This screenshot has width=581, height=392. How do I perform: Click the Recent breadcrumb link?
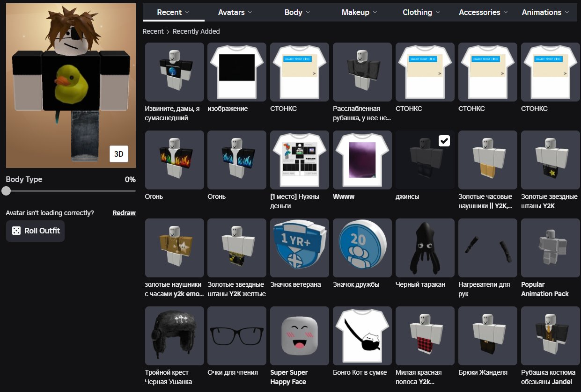tap(153, 31)
